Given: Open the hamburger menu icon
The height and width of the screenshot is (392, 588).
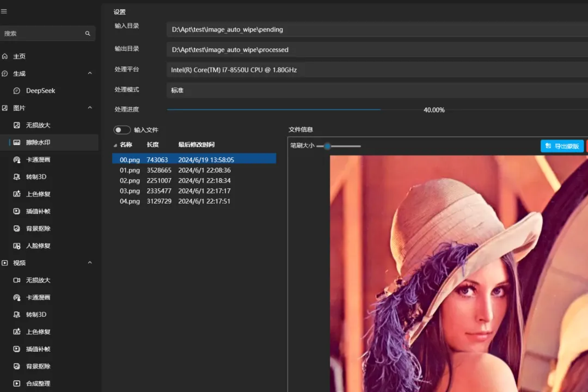Looking at the screenshot, I should tap(4, 11).
